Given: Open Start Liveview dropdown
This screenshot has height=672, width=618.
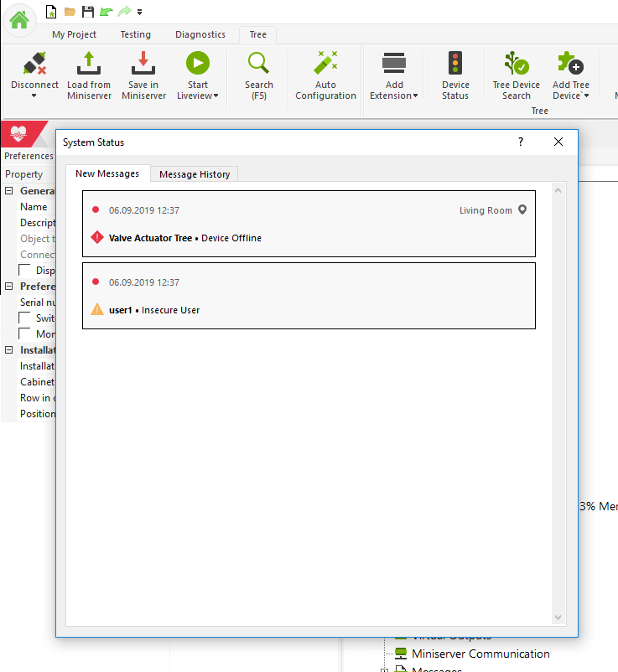Looking at the screenshot, I should (216, 96).
